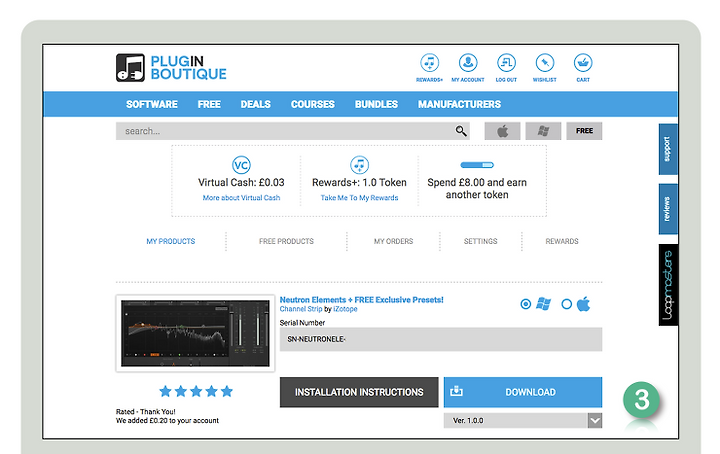Screen dimensions: 720x454
Task: Click 'Rewards+: 1.0 Token' text
Action: click(359, 182)
